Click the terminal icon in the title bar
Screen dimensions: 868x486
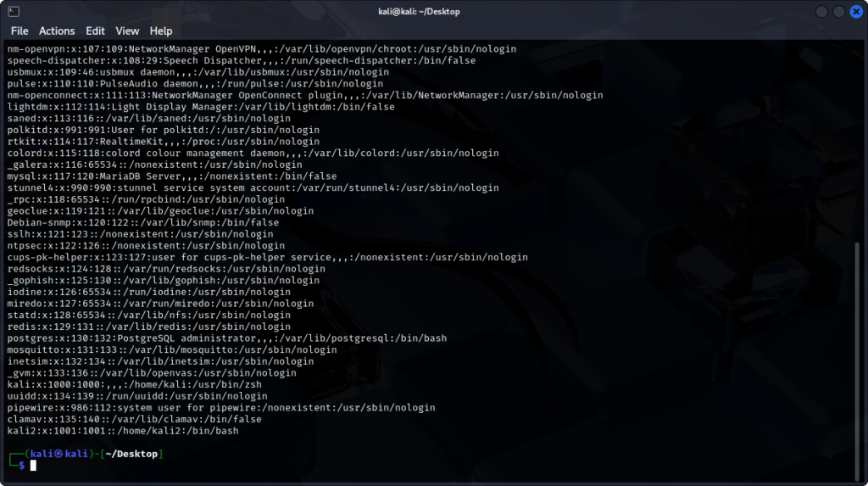pyautogui.click(x=12, y=11)
